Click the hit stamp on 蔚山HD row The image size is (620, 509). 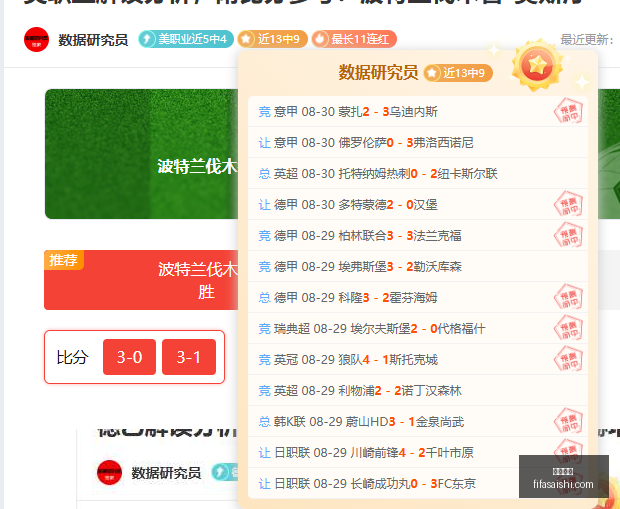coord(569,421)
